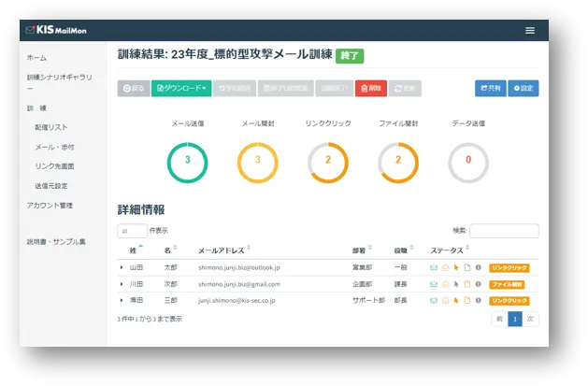Open the ダウンロード dropdown button
Screen dimensions: 588x386
[x=181, y=89]
